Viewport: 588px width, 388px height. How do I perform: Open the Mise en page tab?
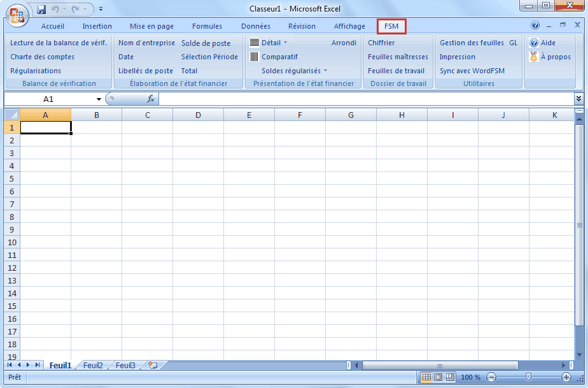coord(152,26)
